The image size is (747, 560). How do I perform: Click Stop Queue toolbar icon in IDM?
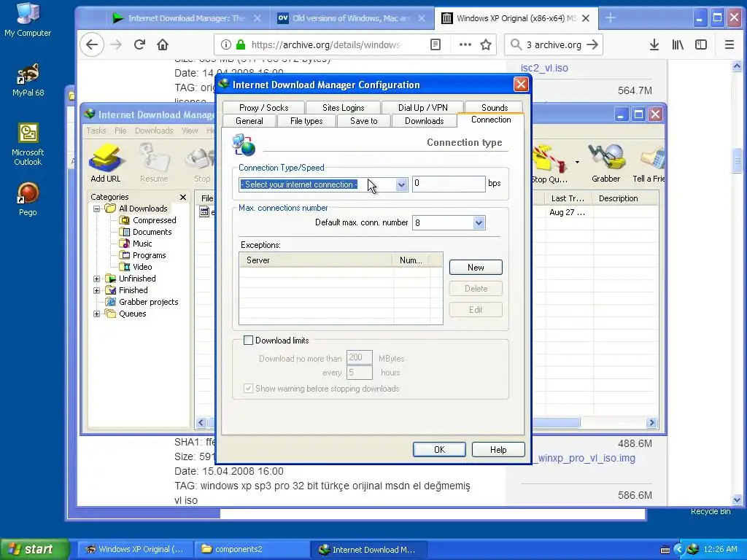(550, 164)
